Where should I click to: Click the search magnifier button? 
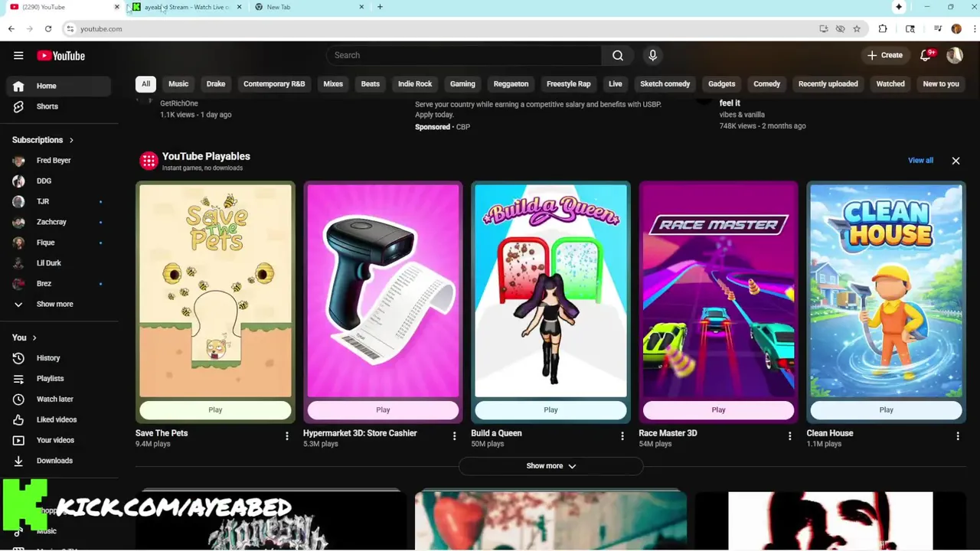[x=618, y=55]
